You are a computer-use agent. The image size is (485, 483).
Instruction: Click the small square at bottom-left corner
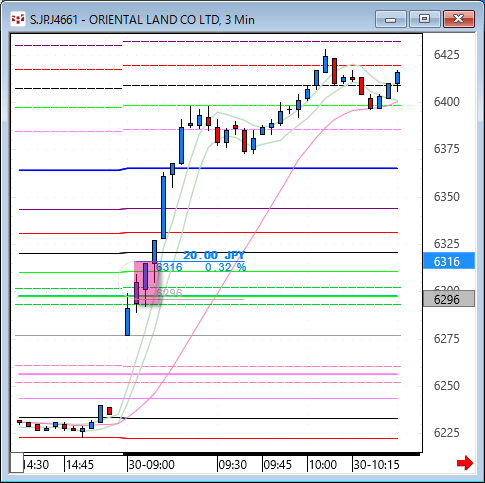click(17, 462)
